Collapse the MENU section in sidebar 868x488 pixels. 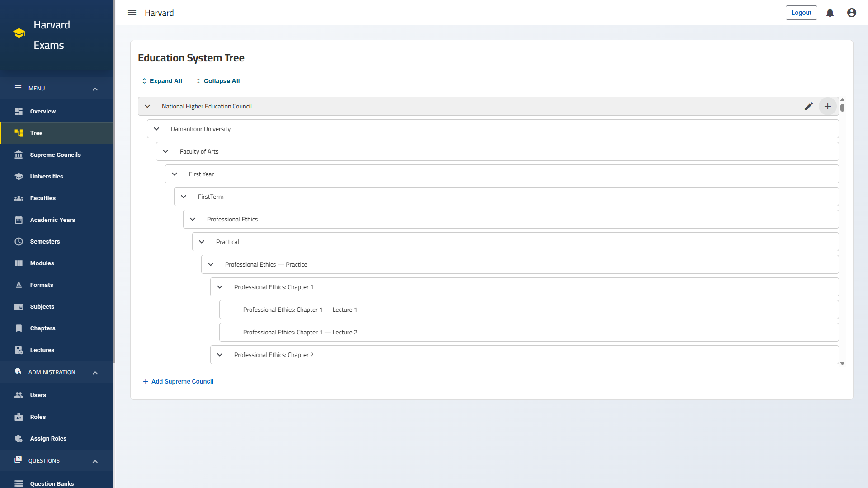coord(95,89)
